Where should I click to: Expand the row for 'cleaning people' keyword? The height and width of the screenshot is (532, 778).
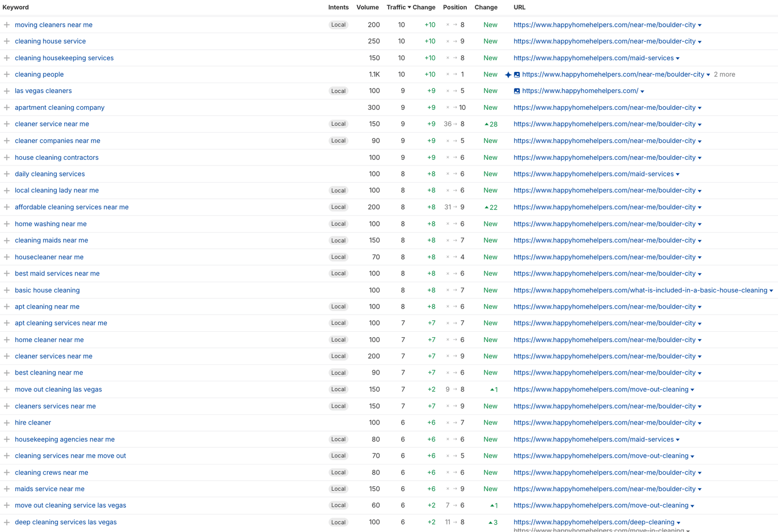click(x=7, y=74)
